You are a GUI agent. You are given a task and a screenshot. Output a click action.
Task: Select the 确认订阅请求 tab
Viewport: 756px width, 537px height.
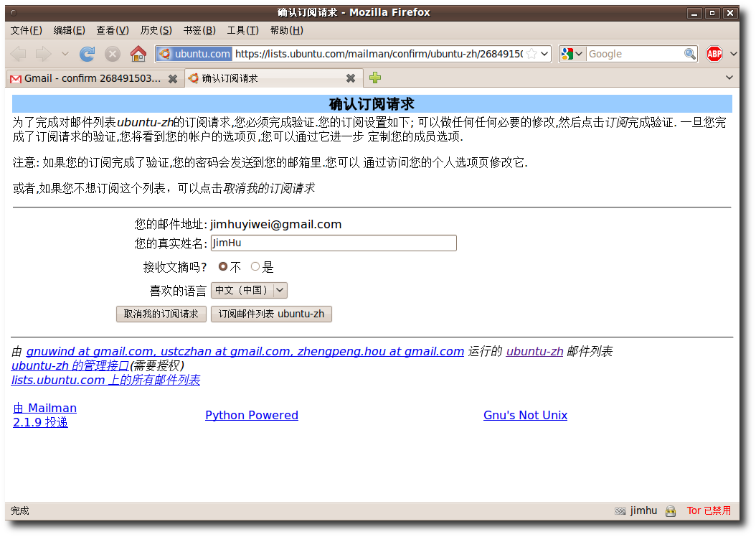273,78
